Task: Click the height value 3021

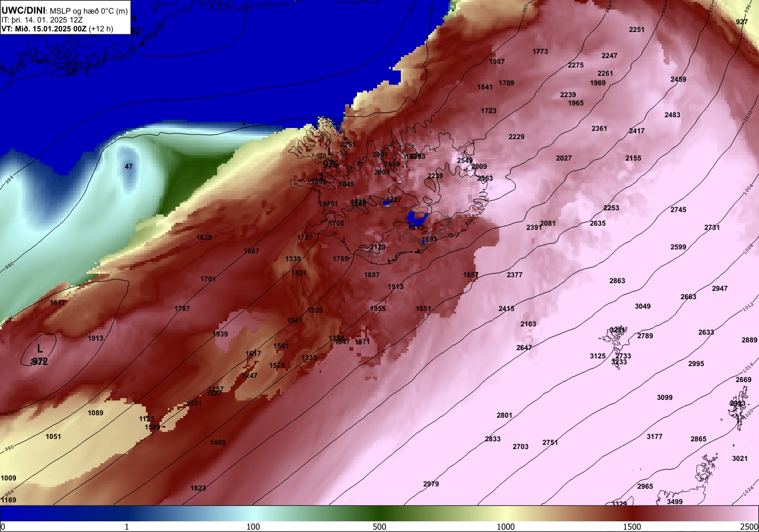Action: click(740, 459)
